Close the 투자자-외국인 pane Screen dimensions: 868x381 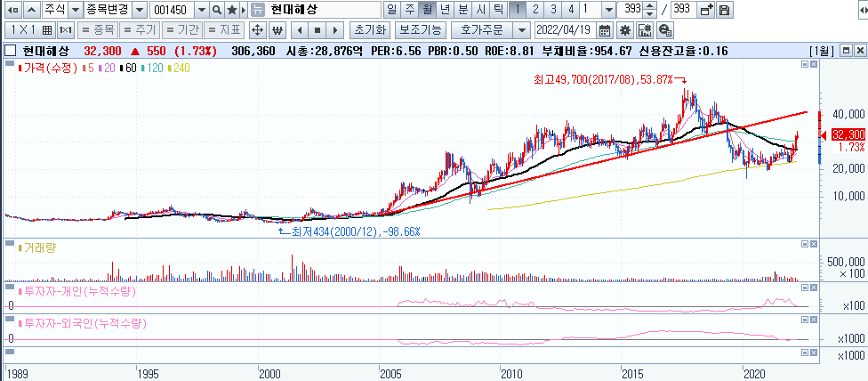click(x=813, y=320)
